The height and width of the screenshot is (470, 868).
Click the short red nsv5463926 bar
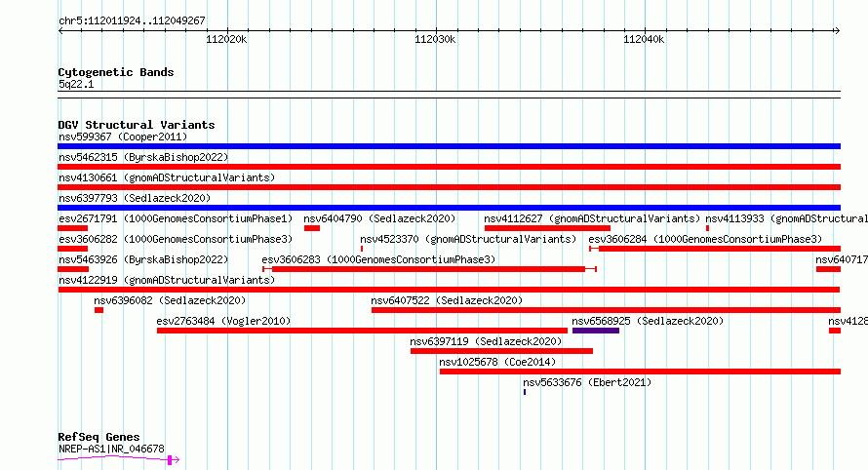tap(73, 269)
